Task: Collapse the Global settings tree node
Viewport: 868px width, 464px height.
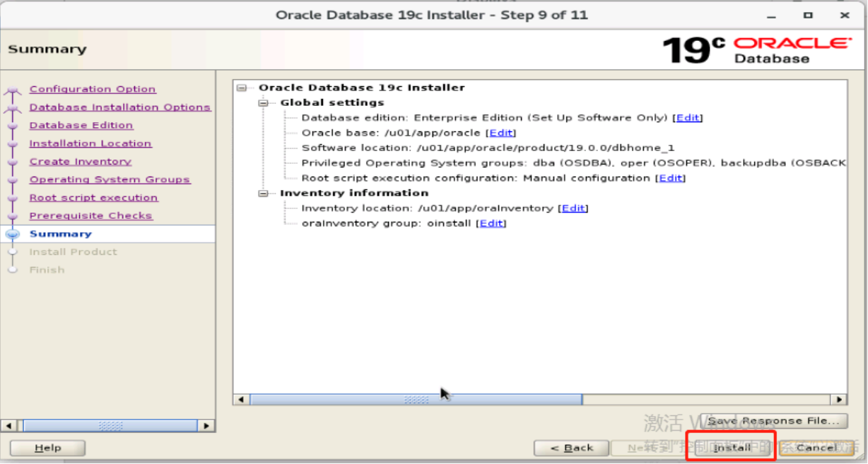Action: [x=264, y=103]
